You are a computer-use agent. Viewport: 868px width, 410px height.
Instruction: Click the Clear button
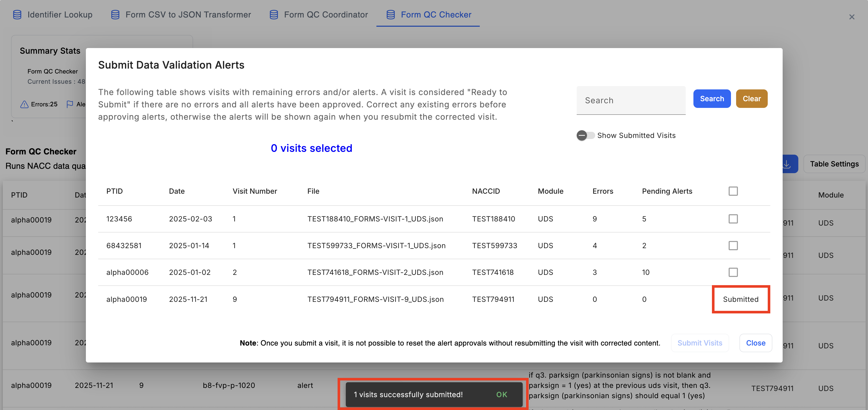[752, 99]
